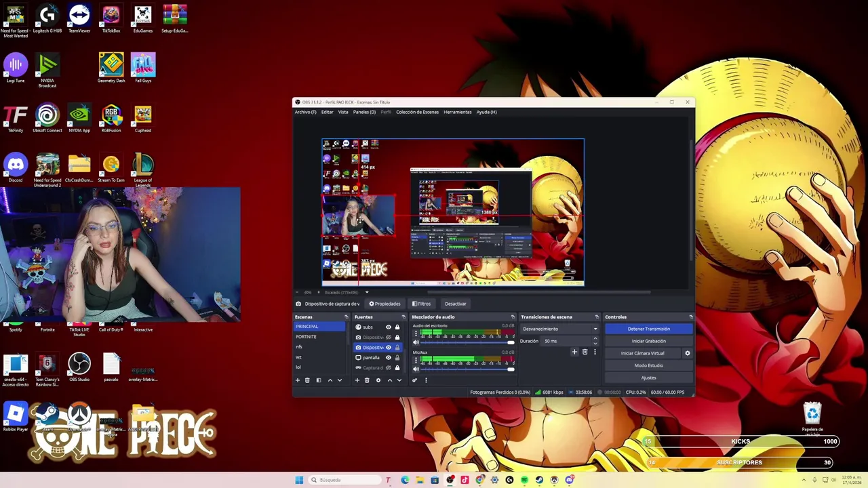Click Iniciar Grabación button
The width and height of the screenshot is (868, 488).
648,341
